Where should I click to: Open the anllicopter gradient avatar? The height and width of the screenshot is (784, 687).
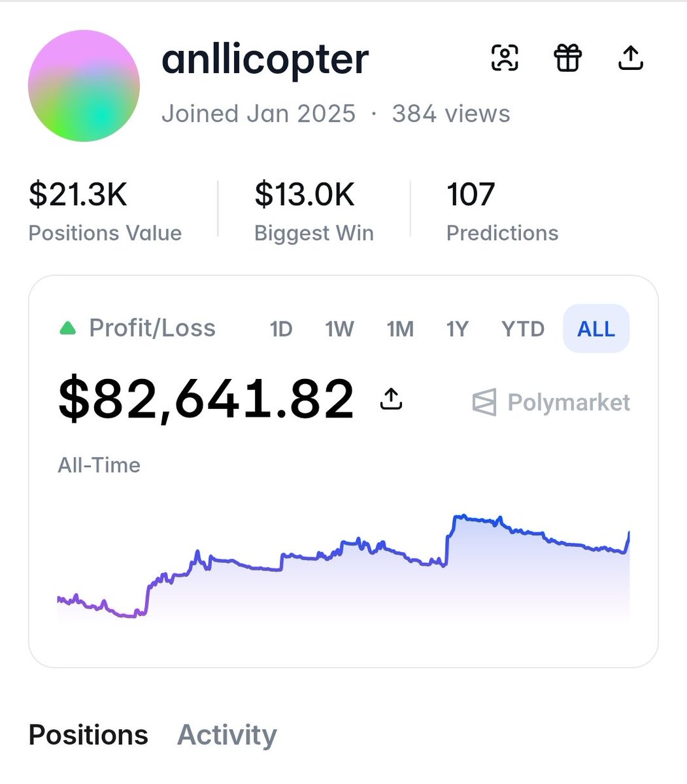point(84,86)
